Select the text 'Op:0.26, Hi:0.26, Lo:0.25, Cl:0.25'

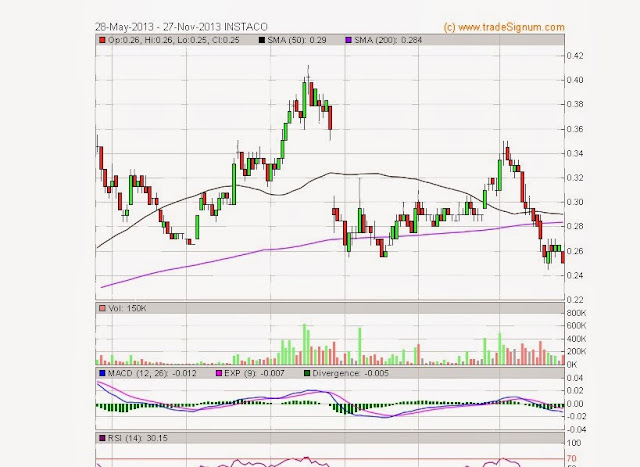tap(173, 40)
